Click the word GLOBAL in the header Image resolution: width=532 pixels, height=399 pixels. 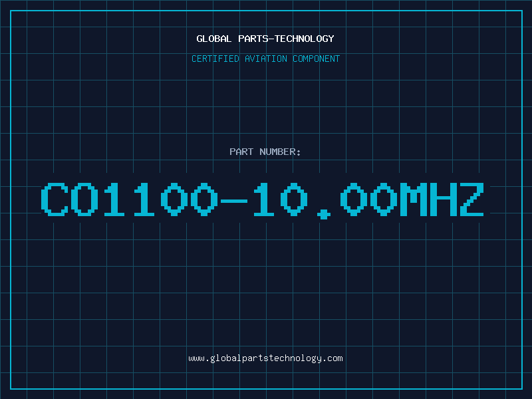pyautogui.click(x=214, y=39)
